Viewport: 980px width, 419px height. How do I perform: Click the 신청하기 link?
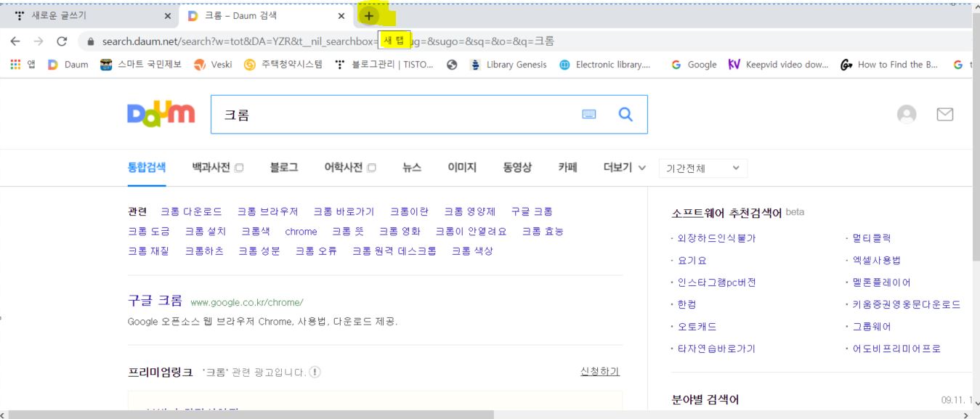600,371
